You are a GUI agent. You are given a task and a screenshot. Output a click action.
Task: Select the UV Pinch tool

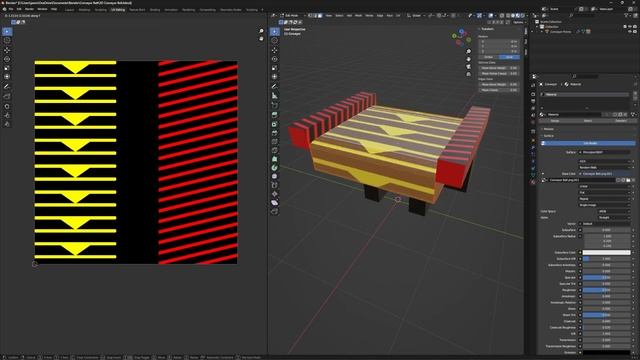pyautogui.click(x=7, y=124)
